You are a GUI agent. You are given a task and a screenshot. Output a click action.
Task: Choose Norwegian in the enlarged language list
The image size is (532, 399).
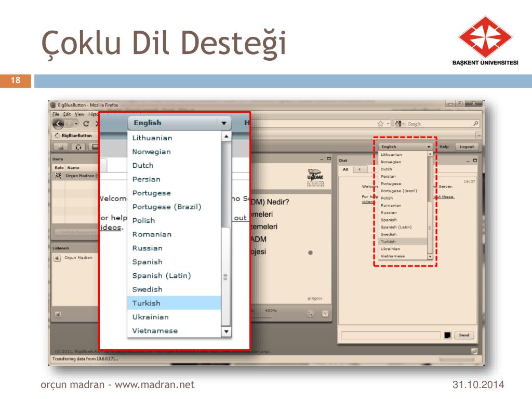click(x=174, y=152)
